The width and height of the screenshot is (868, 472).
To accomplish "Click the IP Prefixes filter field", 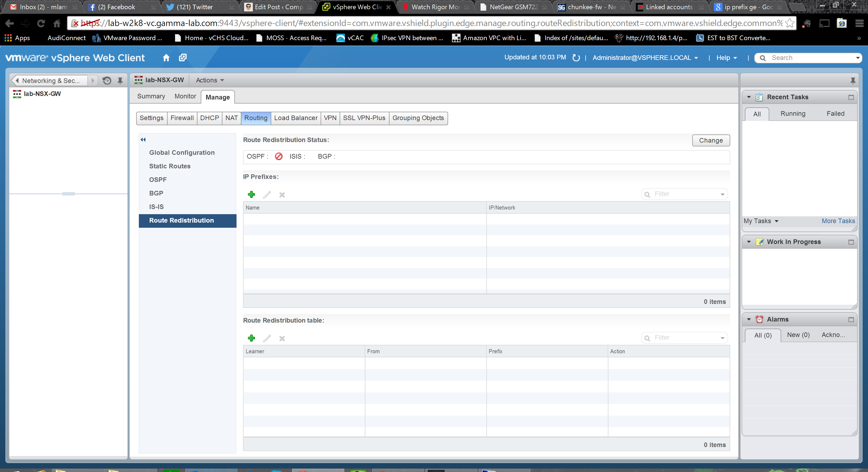I will click(684, 194).
